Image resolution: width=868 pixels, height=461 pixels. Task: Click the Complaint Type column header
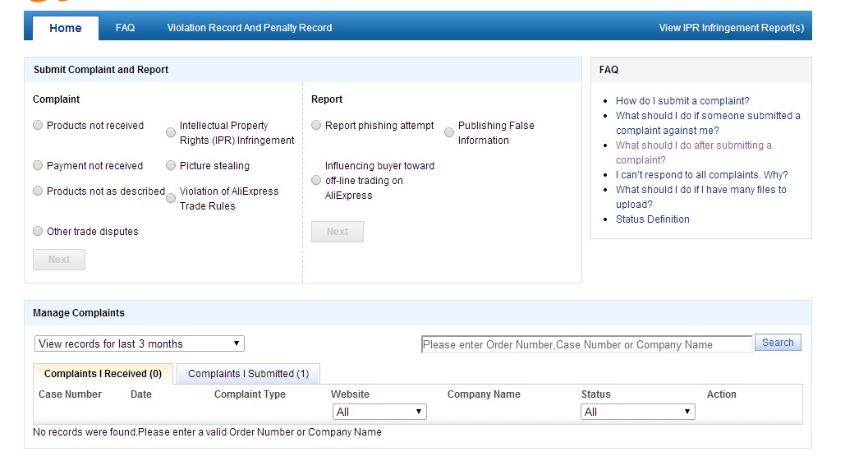(250, 394)
